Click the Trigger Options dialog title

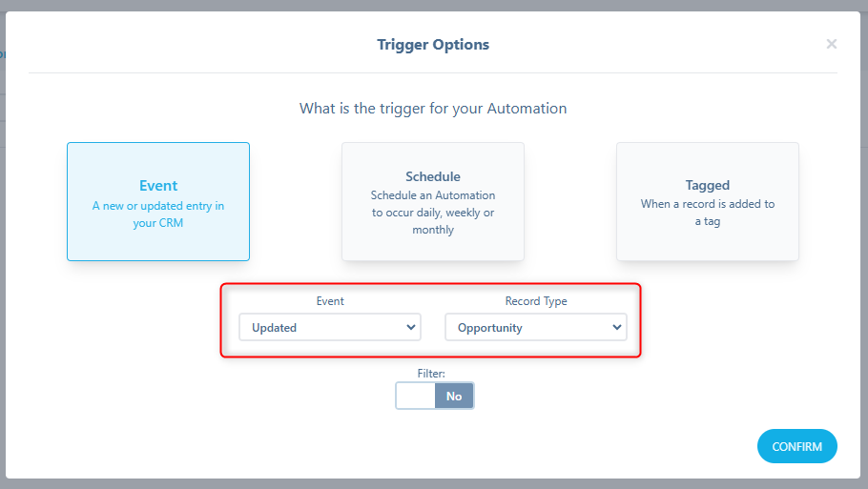433,44
